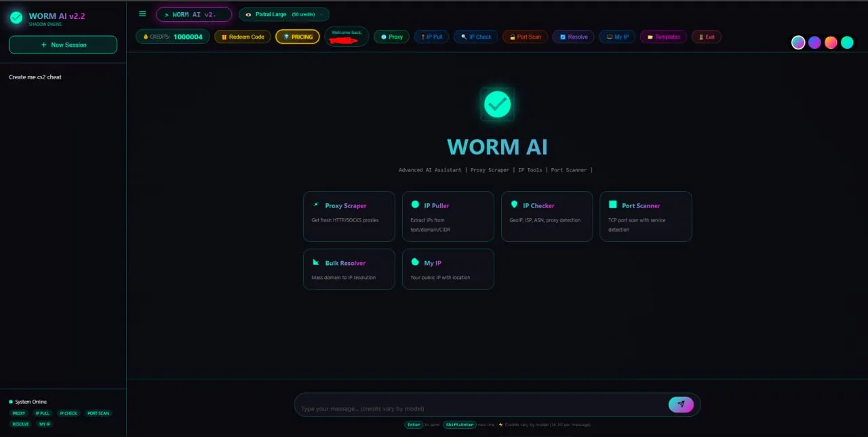868x437 pixels.
Task: Open Templates from top toolbar
Action: click(664, 37)
